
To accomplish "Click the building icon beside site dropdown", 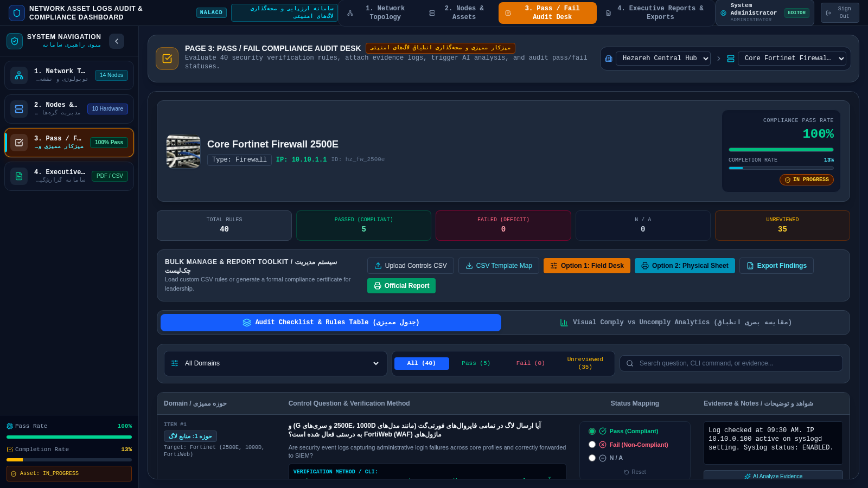I will click(609, 59).
